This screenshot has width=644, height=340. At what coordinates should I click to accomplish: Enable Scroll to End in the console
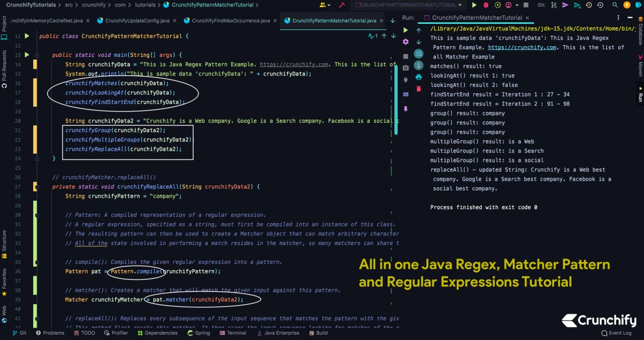418,65
